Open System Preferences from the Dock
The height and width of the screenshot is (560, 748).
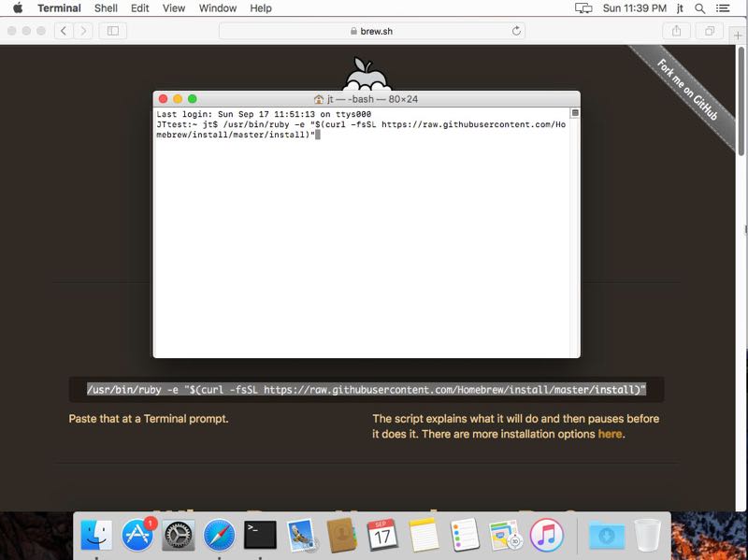[179, 534]
